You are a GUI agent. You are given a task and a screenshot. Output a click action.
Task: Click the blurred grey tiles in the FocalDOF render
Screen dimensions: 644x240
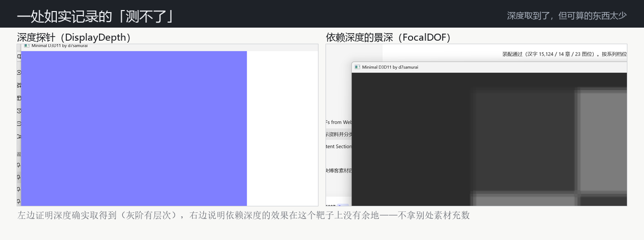tap(548, 146)
